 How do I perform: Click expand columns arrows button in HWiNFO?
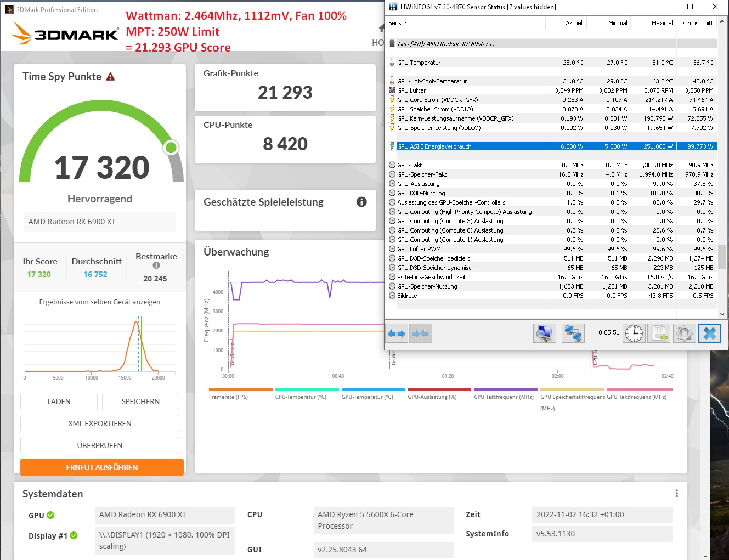coord(397,333)
